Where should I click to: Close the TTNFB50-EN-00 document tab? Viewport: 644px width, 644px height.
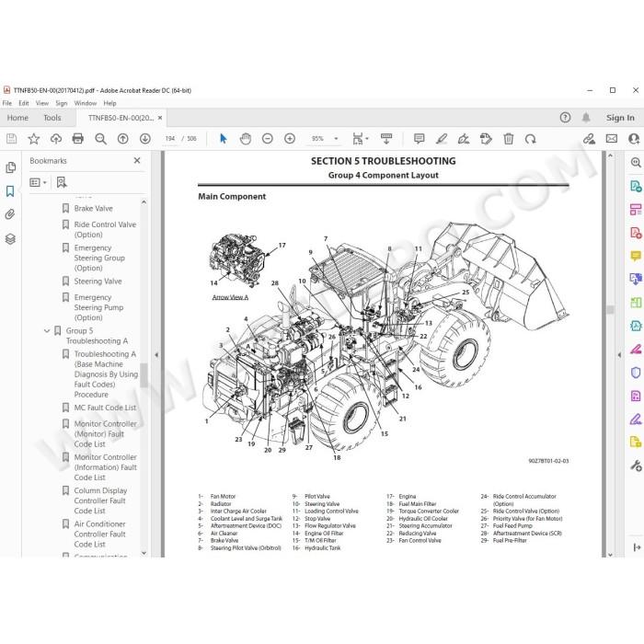(160, 118)
